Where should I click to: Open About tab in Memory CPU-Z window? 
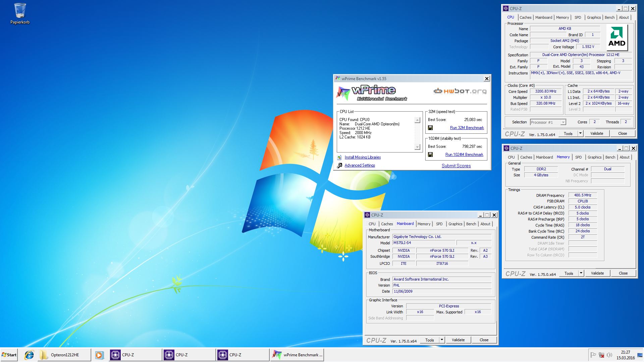[624, 157]
